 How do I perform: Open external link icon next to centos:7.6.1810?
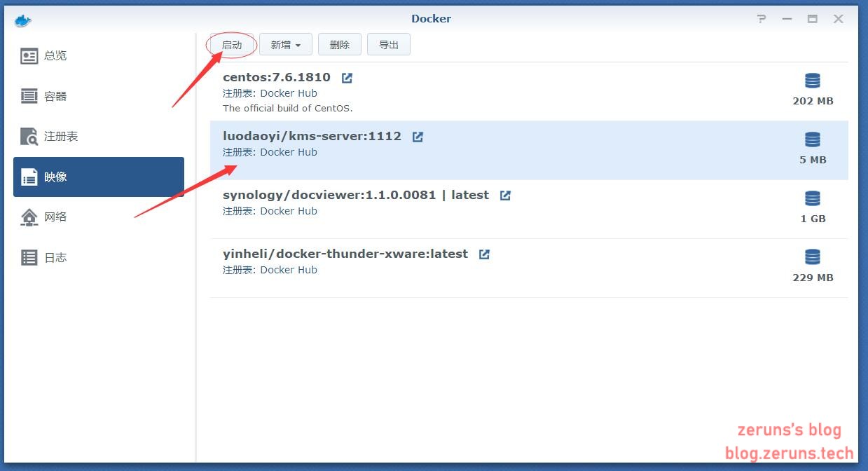coord(347,78)
